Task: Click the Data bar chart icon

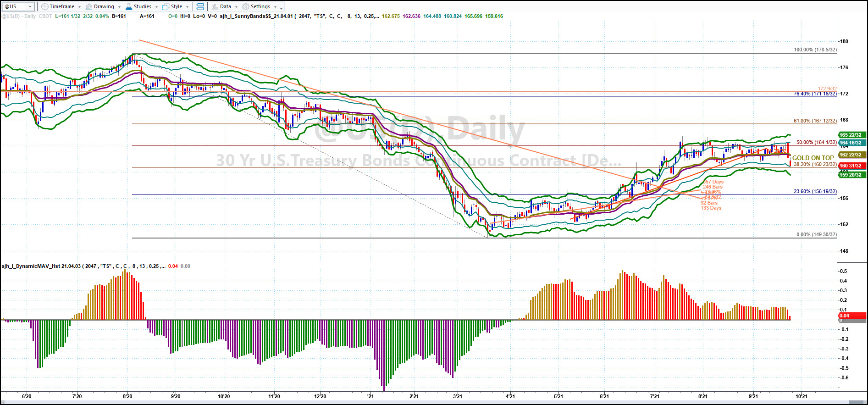Action: click(215, 6)
